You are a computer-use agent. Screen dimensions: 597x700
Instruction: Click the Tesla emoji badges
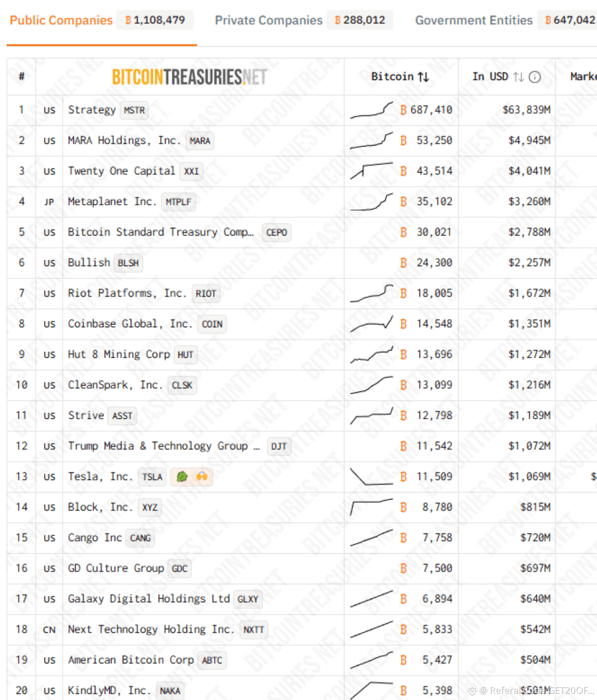(192, 477)
